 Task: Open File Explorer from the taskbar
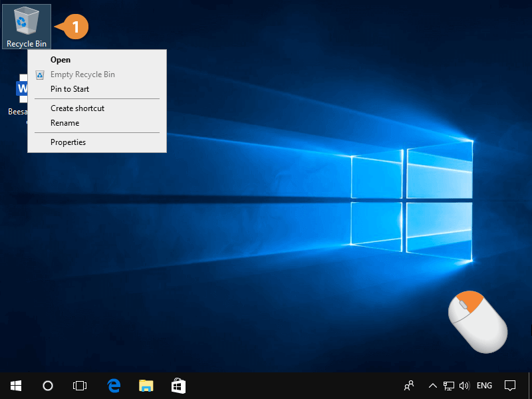coord(146,386)
